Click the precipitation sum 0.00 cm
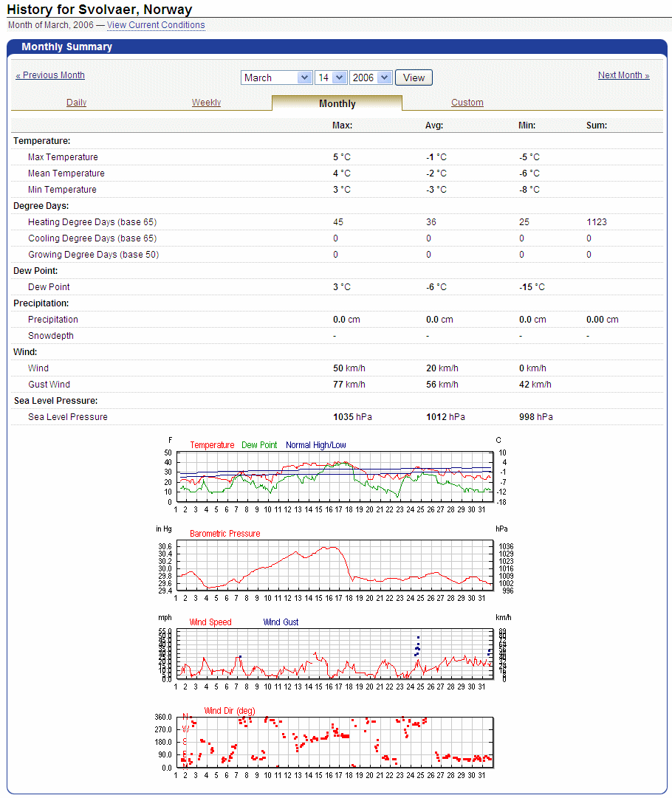 603,320
